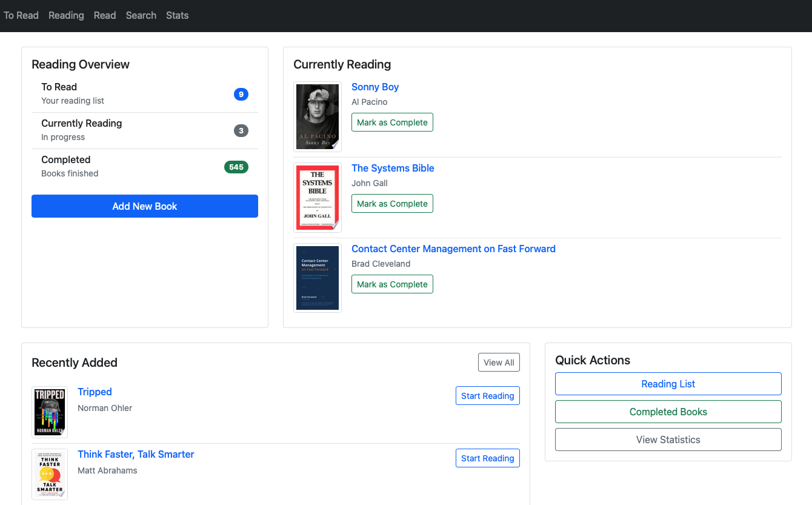Open Reading List from Quick Actions
This screenshot has height=505, width=812.
pos(668,384)
